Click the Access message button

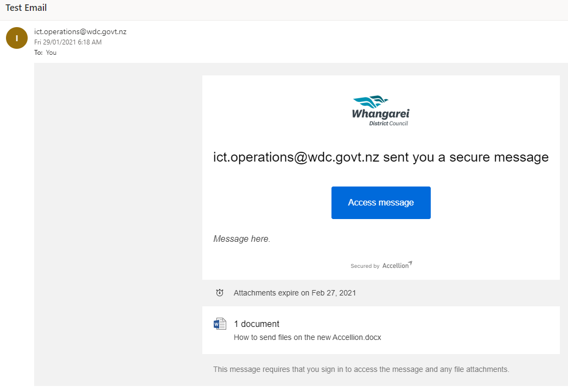(381, 203)
